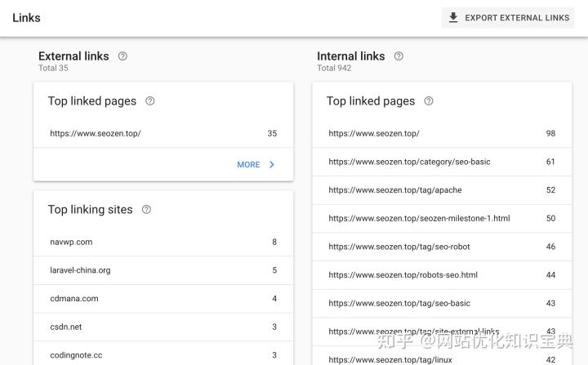This screenshot has height=365, width=588.
Task: Show help for Top linking sites
Action: click(146, 209)
